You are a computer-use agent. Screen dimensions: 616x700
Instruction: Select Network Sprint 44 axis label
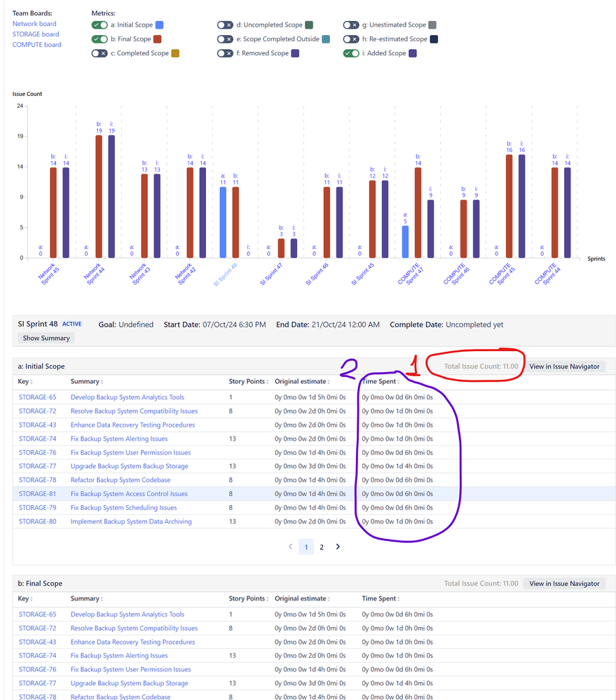95,274
